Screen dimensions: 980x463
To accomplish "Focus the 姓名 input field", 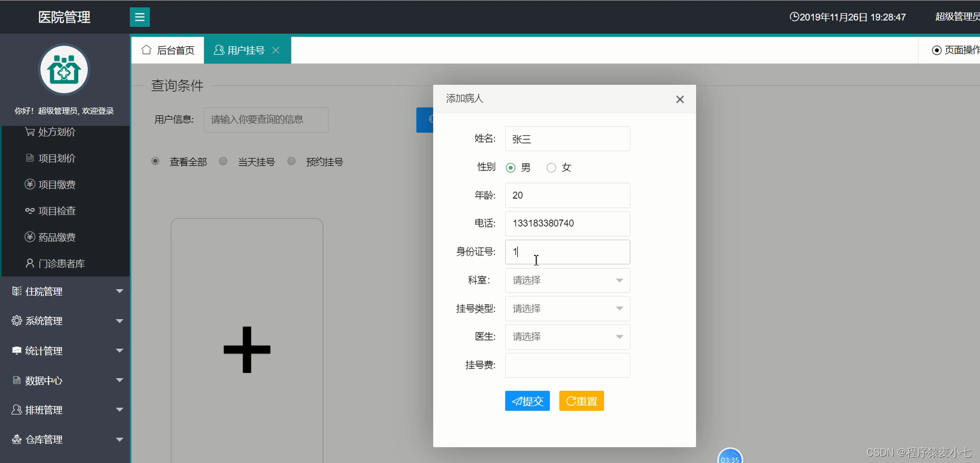I will [x=567, y=139].
